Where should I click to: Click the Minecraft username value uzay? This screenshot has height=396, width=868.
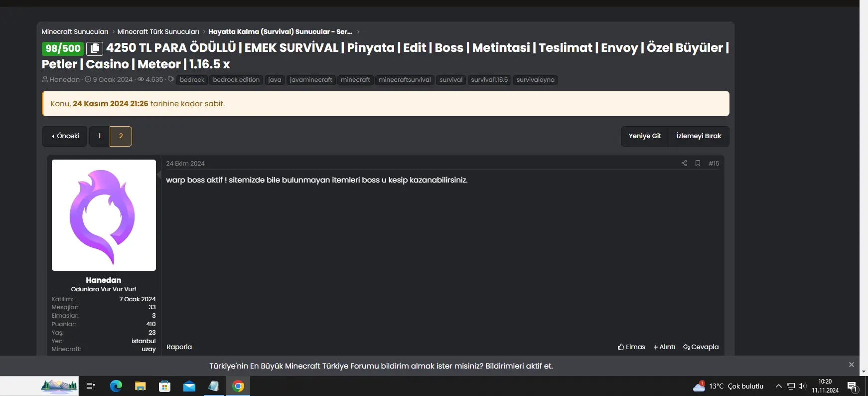coord(148,349)
